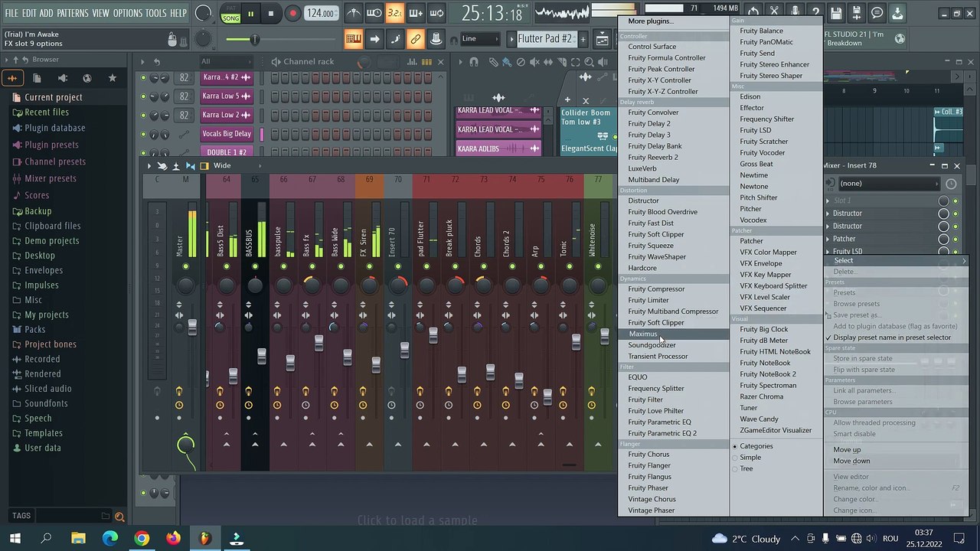Select the browser audio waveform tab icon

coord(12,78)
